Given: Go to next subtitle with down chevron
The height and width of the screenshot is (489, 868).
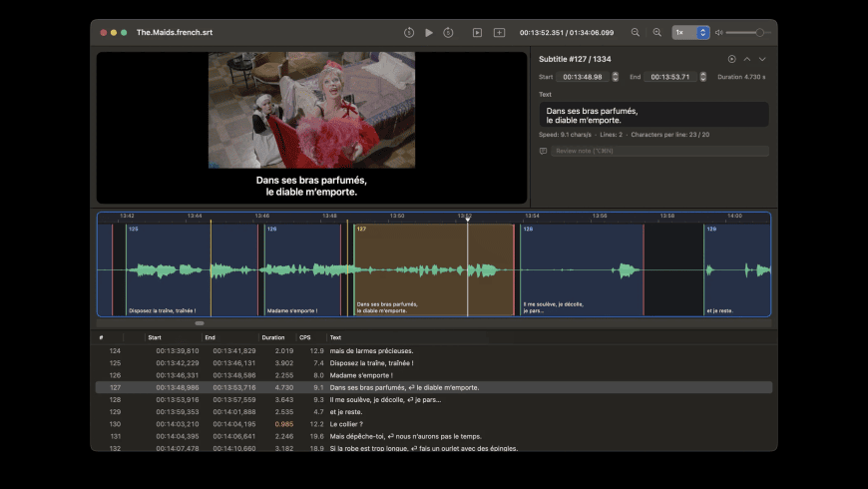Looking at the screenshot, I should (762, 59).
